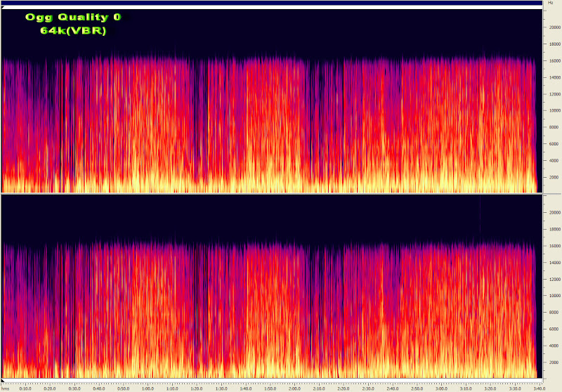This screenshot has width=562, height=392.
Task: Click the top-left playback cursor triangle
Action: pyautogui.click(x=4, y=7)
